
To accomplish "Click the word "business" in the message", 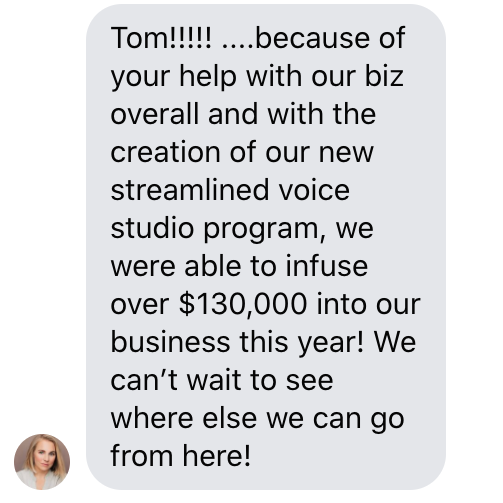I will pos(170,342).
